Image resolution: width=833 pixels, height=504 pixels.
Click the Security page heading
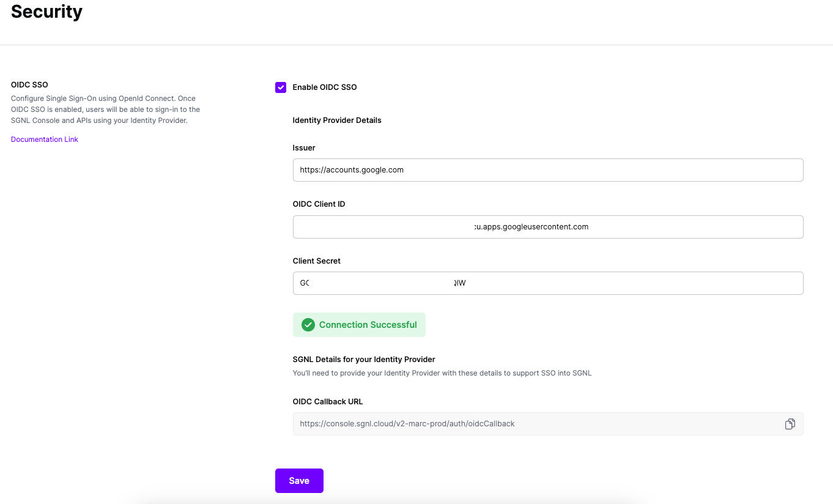click(x=46, y=11)
